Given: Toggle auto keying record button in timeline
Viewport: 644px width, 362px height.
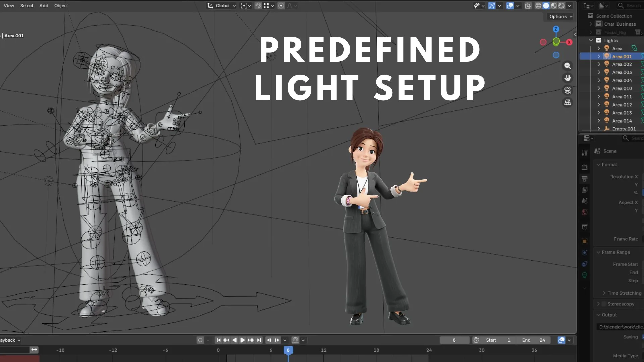Looking at the screenshot, I should coord(200,340).
